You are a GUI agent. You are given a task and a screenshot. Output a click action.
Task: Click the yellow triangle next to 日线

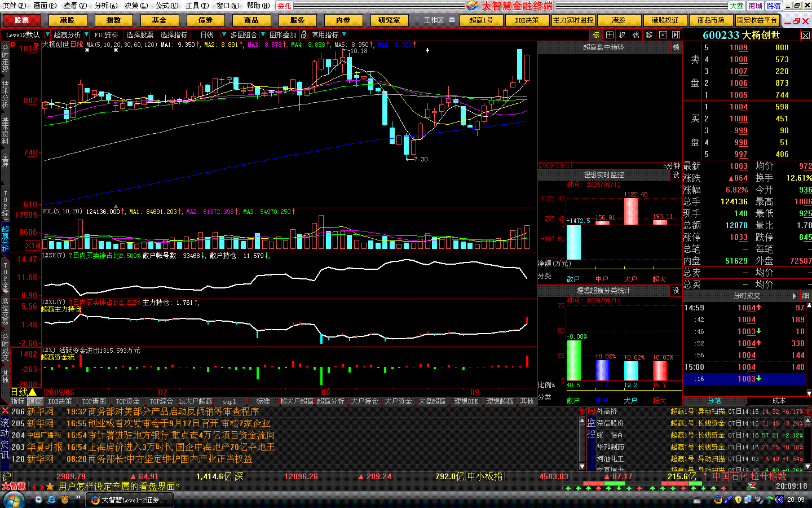coord(33,392)
